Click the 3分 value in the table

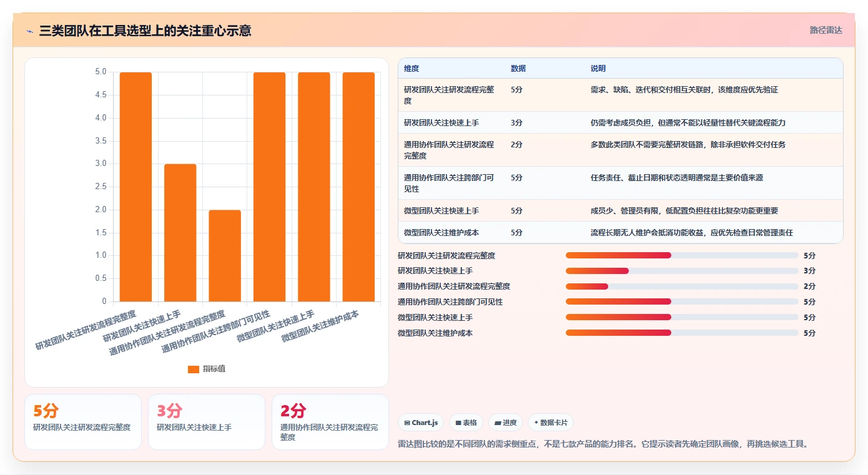[516, 123]
